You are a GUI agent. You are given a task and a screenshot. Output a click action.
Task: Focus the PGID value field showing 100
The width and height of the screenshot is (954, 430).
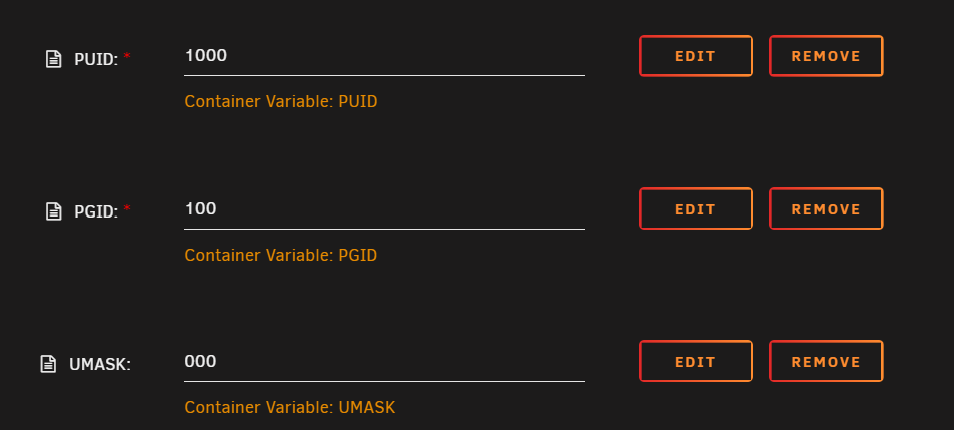384,209
